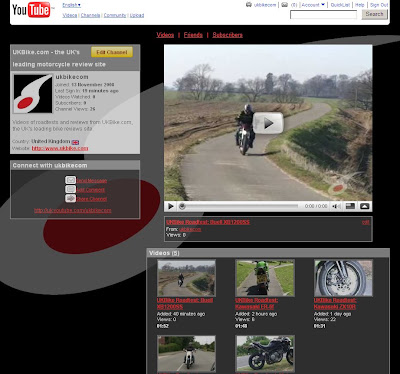Click the player menu up-arrow icon
The image size is (400, 374).
pos(365,206)
